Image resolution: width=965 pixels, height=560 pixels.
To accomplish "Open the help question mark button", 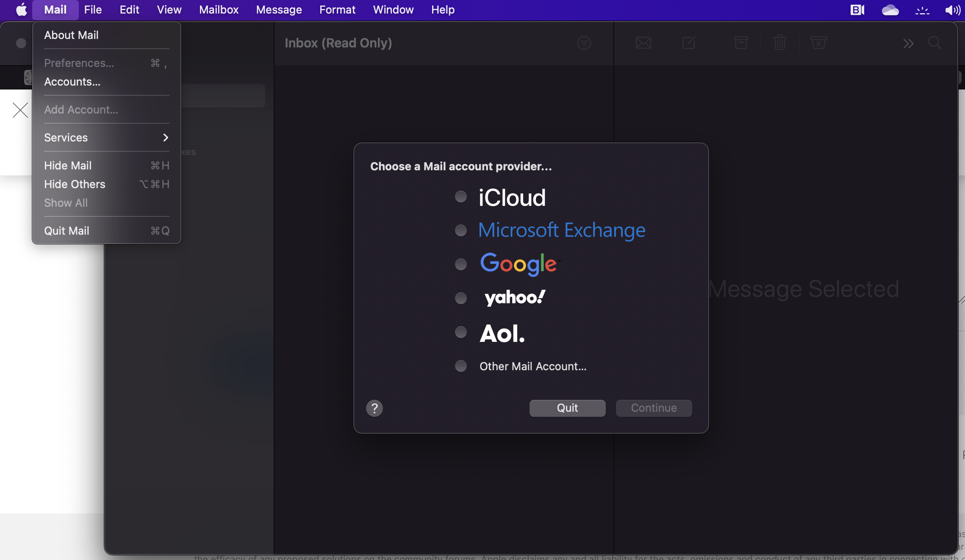I will [x=374, y=408].
